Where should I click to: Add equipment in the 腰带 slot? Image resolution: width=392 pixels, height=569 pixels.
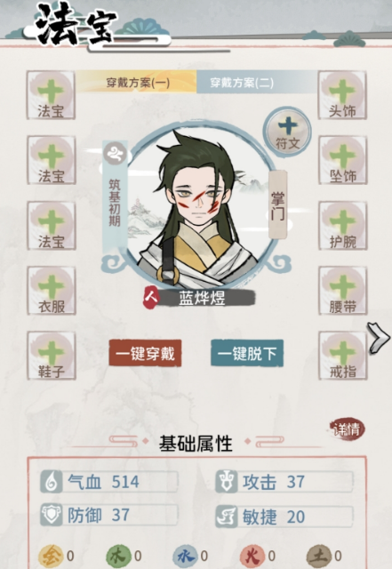343,291
